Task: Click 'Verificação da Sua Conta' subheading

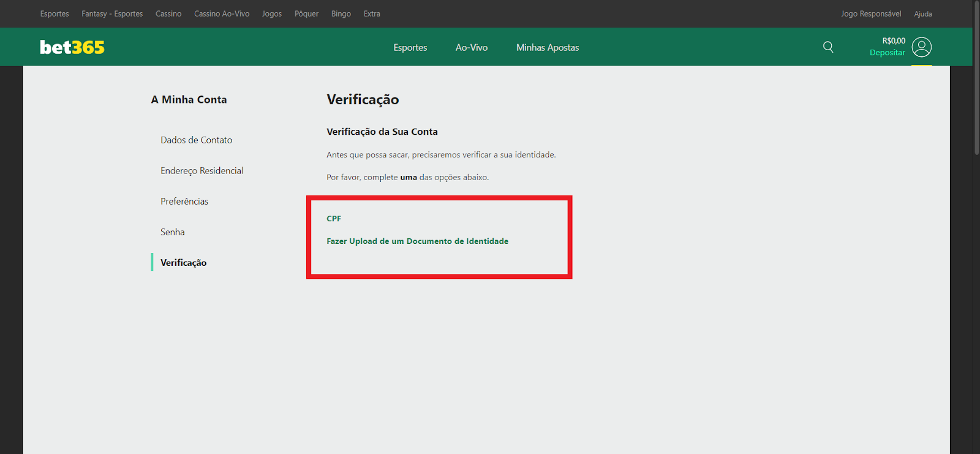Action: (382, 132)
